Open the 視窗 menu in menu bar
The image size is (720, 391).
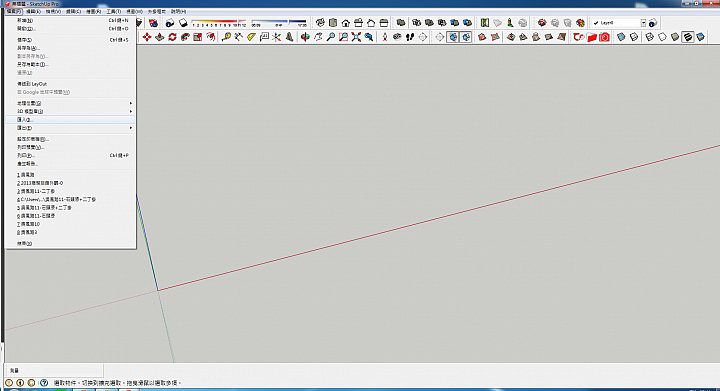(x=134, y=11)
